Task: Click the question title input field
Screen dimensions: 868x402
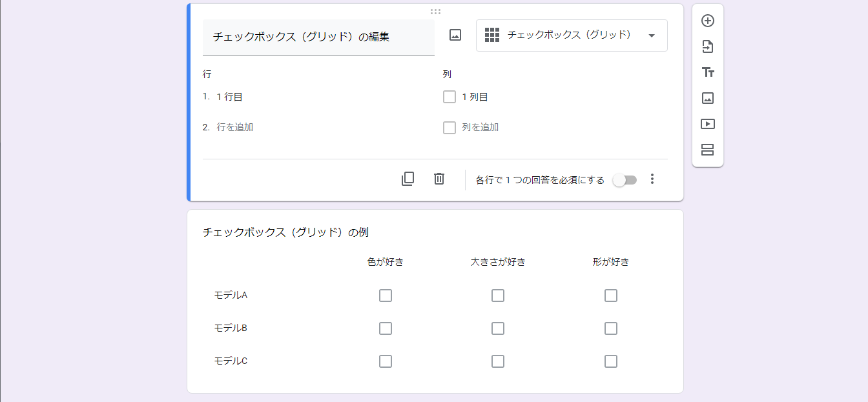Action: point(318,37)
